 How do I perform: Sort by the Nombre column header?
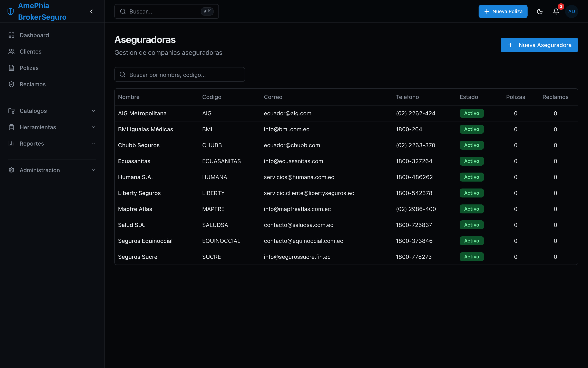[x=129, y=97]
